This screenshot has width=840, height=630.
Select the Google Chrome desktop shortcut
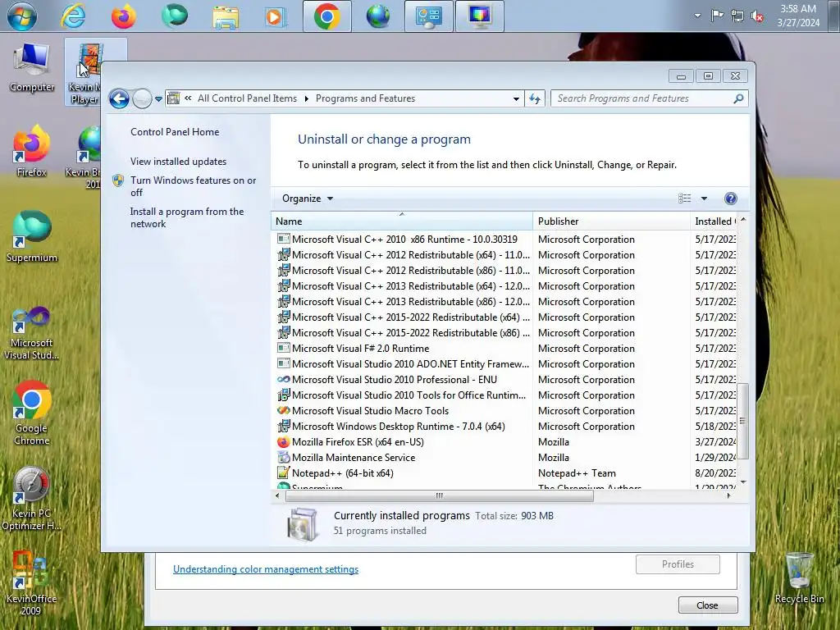click(32, 413)
